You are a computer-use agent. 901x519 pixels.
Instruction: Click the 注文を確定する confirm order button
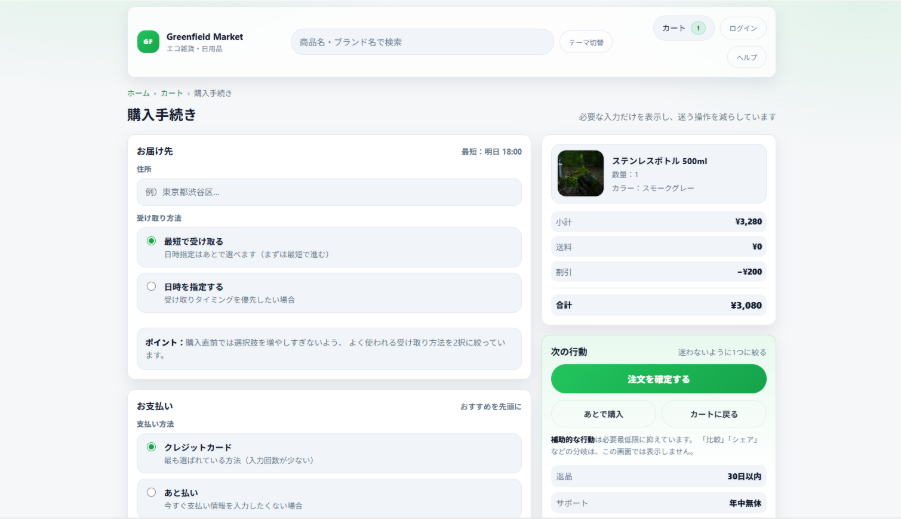659,379
